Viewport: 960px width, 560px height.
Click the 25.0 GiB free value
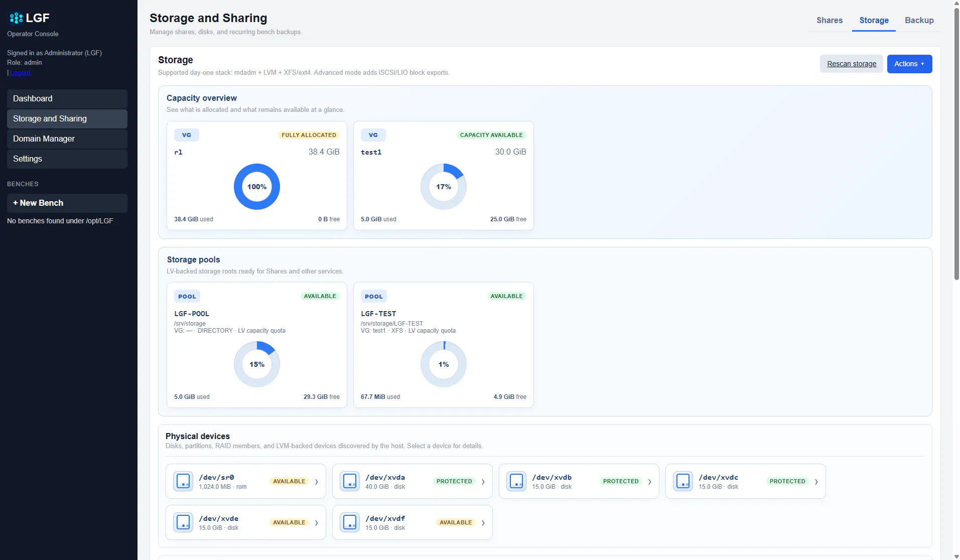pos(508,219)
